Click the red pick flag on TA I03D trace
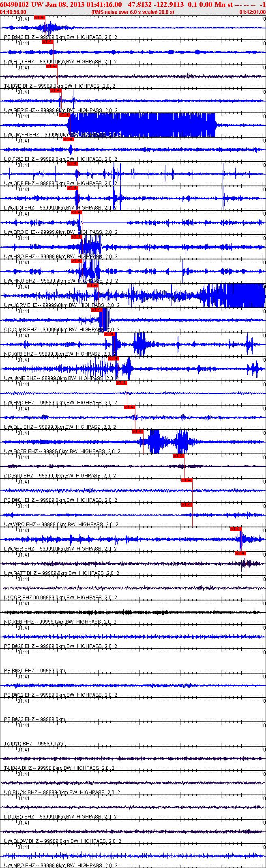 tap(52, 66)
